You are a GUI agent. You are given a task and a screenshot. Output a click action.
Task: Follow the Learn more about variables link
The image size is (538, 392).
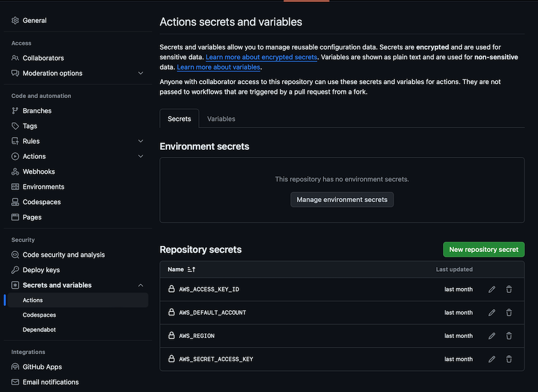point(218,67)
